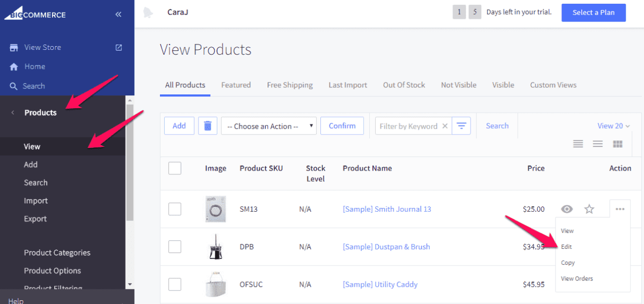This screenshot has height=304, width=644.
Task: Open the [Sample] Smith Journal 13 link
Action: pyautogui.click(x=387, y=209)
